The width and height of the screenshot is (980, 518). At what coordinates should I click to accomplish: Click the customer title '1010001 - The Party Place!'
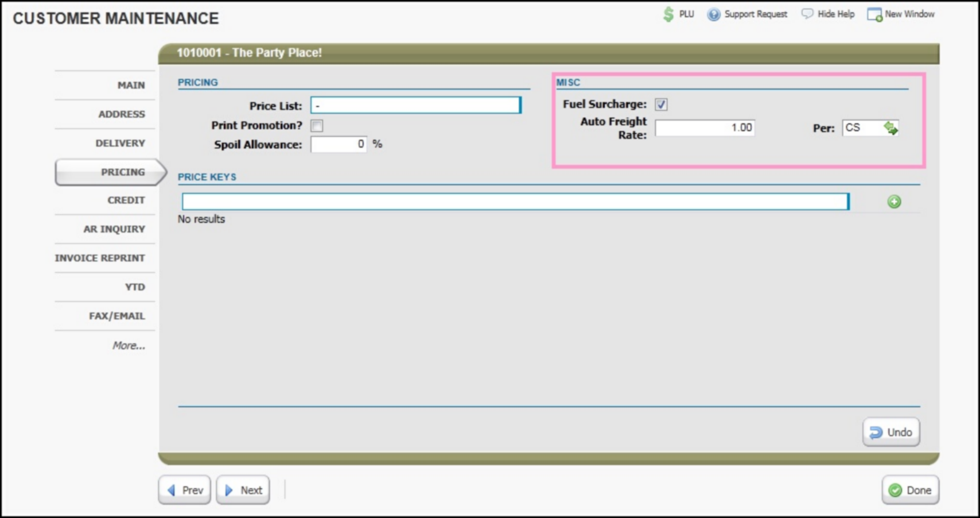(249, 53)
